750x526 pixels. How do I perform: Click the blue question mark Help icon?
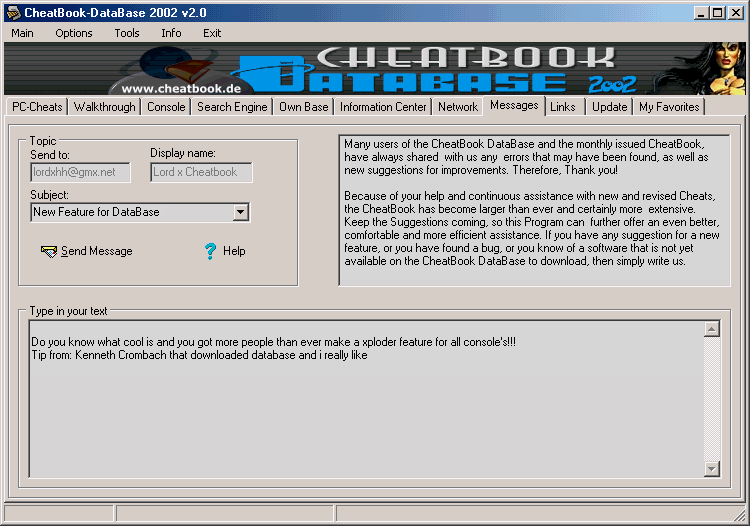[x=210, y=251]
